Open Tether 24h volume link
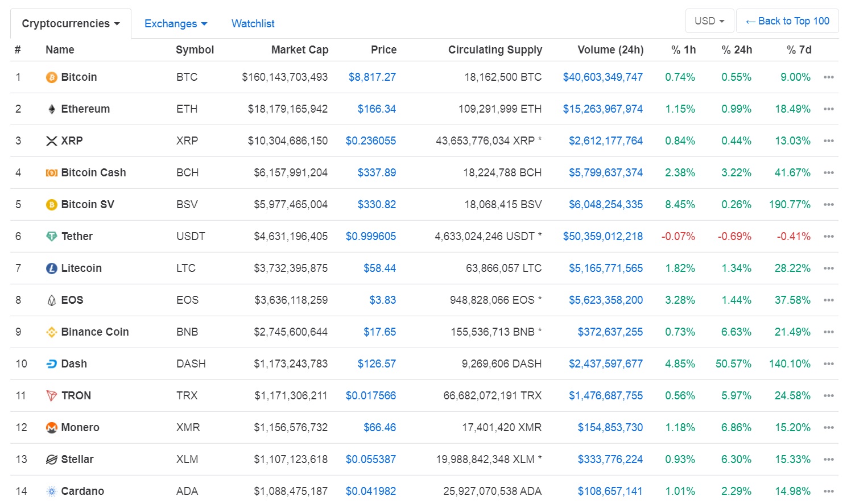This screenshot has width=851, height=504. click(602, 237)
